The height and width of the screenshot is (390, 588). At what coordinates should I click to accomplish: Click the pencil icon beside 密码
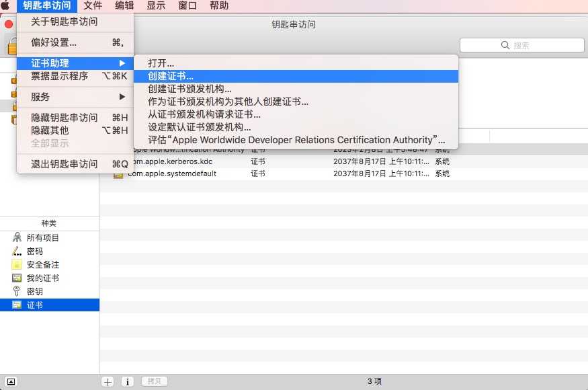click(x=17, y=251)
